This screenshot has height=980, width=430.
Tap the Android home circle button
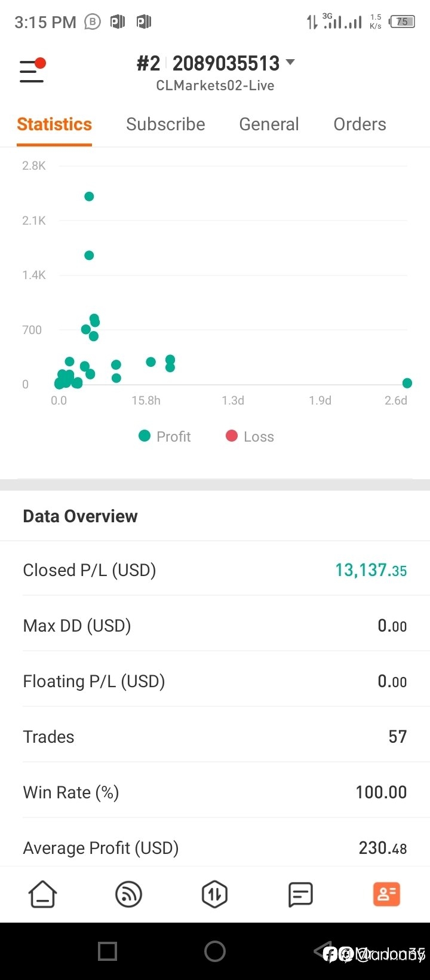click(214, 951)
